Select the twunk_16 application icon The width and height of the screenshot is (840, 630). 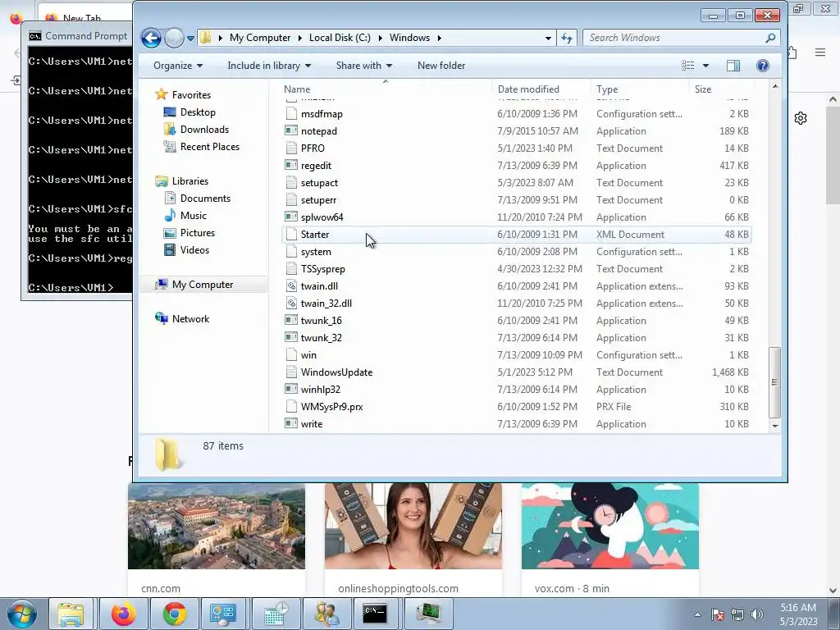[x=291, y=321]
